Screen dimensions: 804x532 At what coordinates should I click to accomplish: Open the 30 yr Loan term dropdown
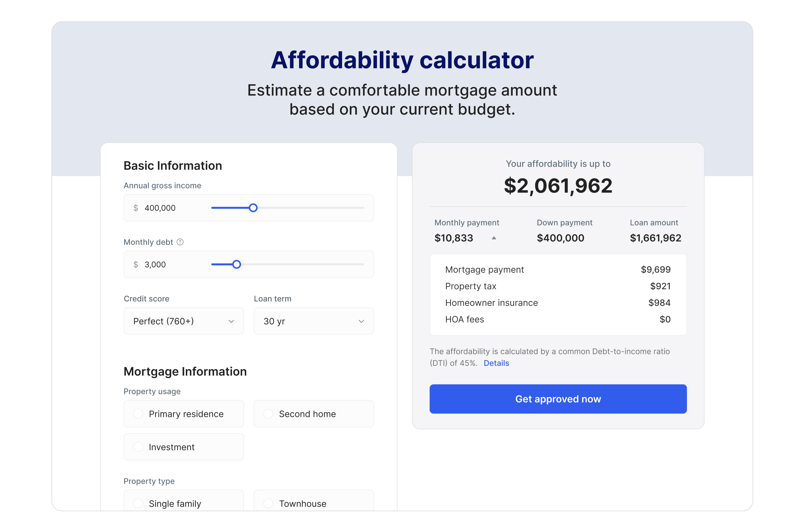click(313, 321)
